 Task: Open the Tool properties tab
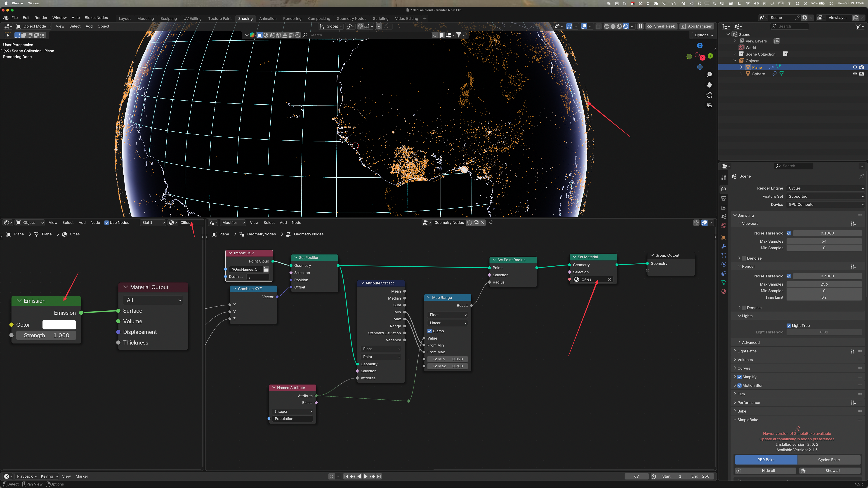(724, 177)
